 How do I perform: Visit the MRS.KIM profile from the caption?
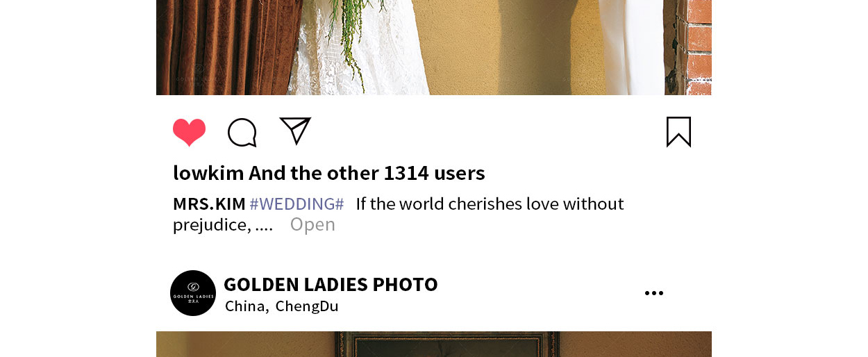point(209,204)
